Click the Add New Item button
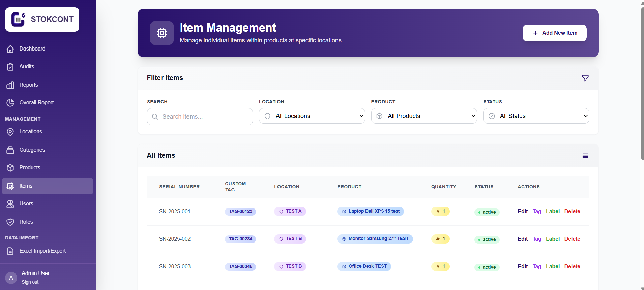 click(554, 33)
